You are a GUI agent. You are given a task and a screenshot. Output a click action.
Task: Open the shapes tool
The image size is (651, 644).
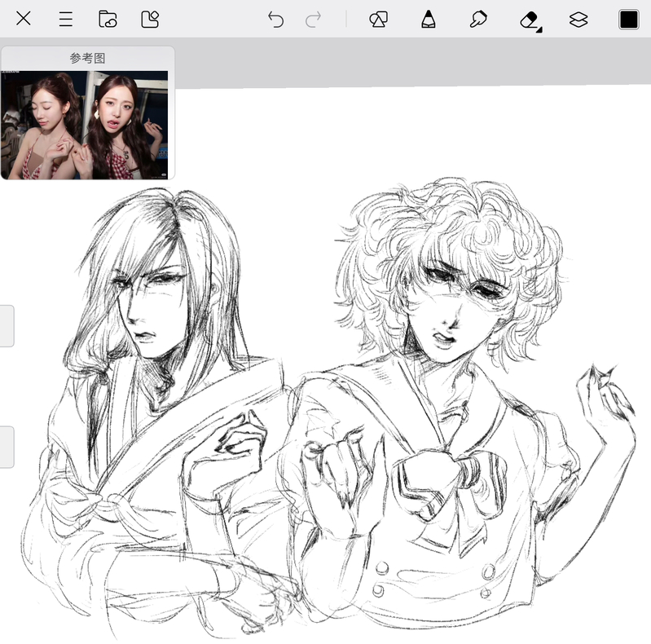coord(378,19)
